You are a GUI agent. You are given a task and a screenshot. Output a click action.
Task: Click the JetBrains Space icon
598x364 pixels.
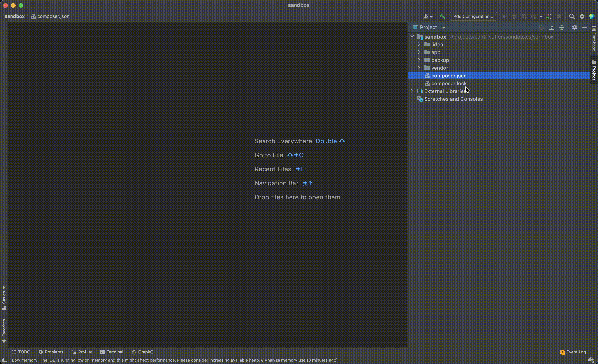[592, 16]
